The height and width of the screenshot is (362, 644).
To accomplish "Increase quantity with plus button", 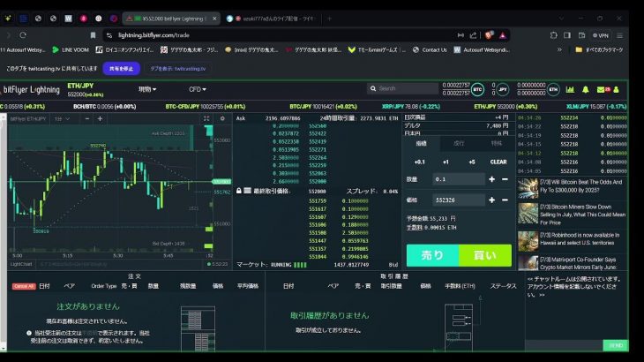I will [491, 179].
